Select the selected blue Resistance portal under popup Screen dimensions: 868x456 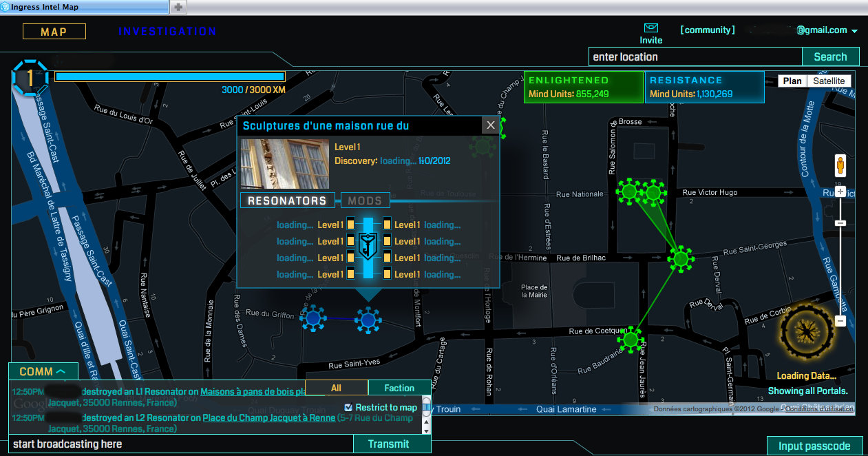click(x=368, y=320)
